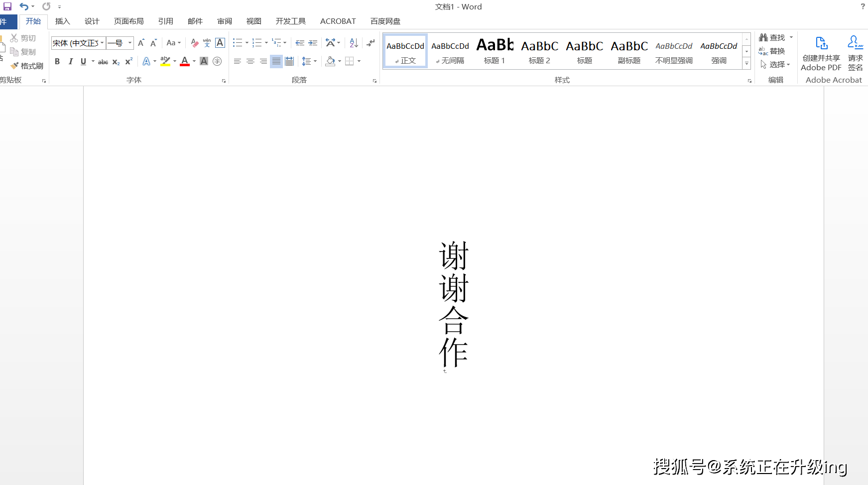
Task: Switch to the 插入 tab
Action: (x=62, y=21)
